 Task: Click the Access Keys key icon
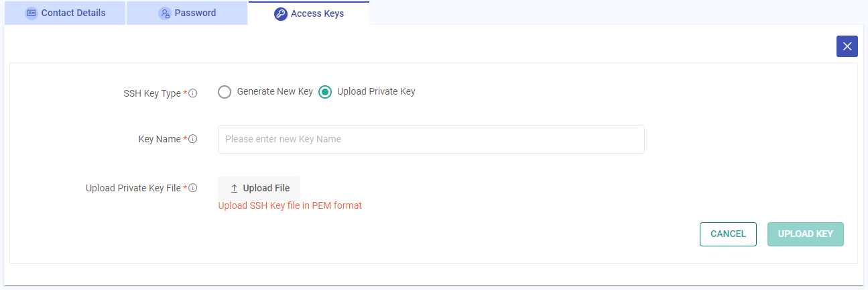281,14
